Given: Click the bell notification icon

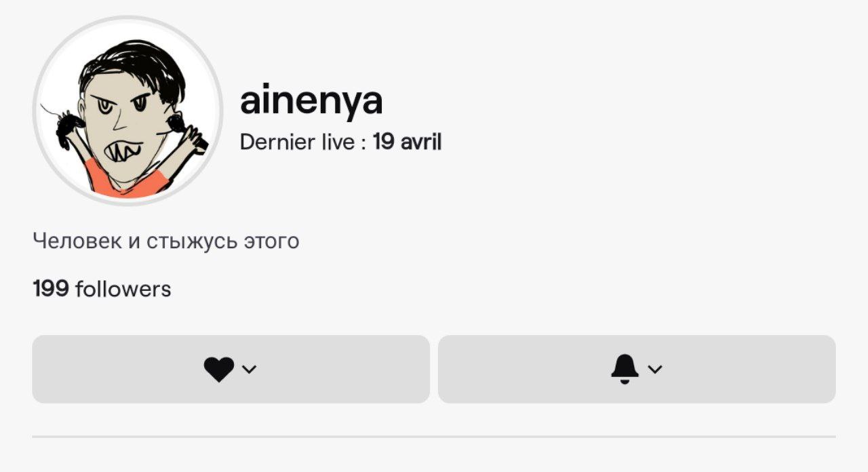Looking at the screenshot, I should tap(625, 370).
